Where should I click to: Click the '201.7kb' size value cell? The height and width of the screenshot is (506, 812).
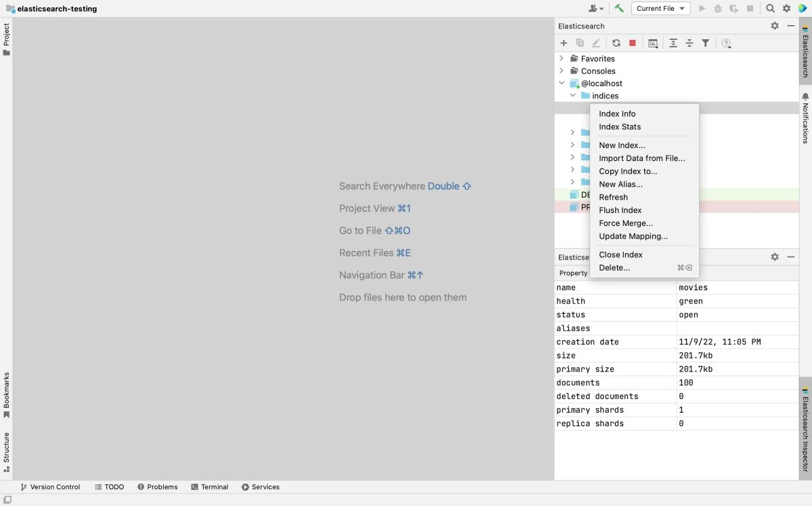[738, 355]
